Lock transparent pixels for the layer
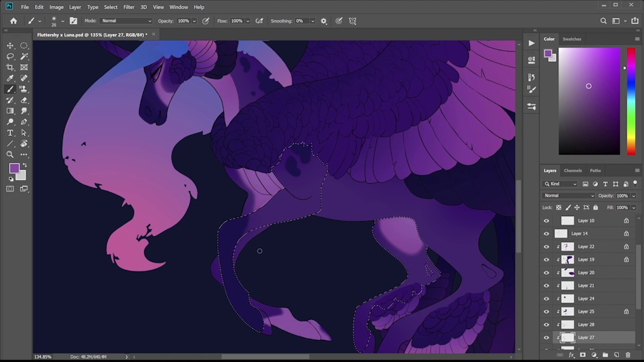Viewport: 644px width, 362px height. click(x=559, y=208)
